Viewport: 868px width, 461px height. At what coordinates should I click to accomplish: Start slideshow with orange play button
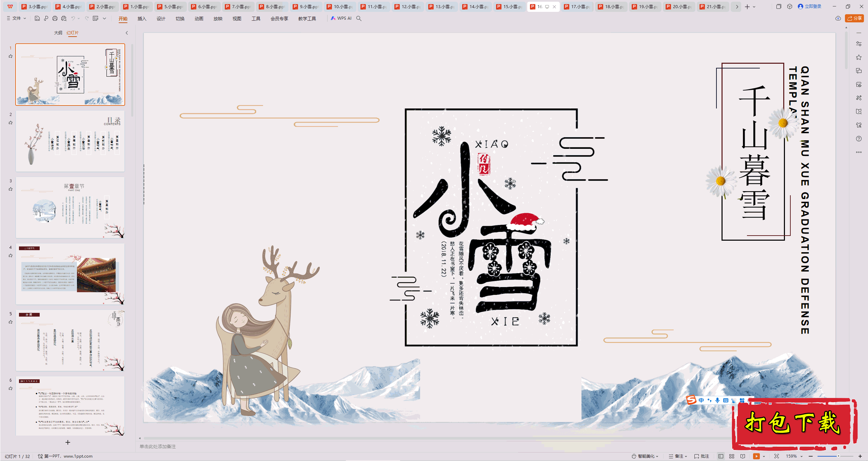point(756,456)
